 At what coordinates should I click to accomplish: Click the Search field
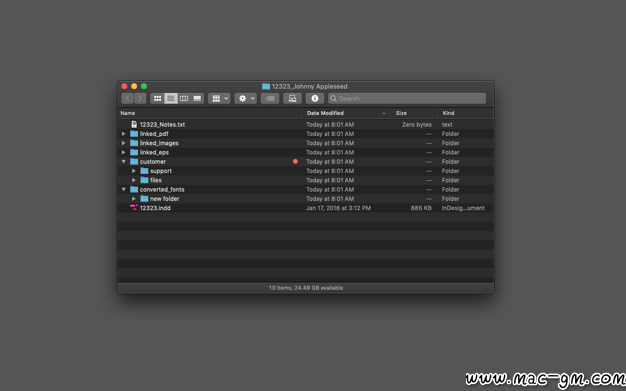pos(407,98)
